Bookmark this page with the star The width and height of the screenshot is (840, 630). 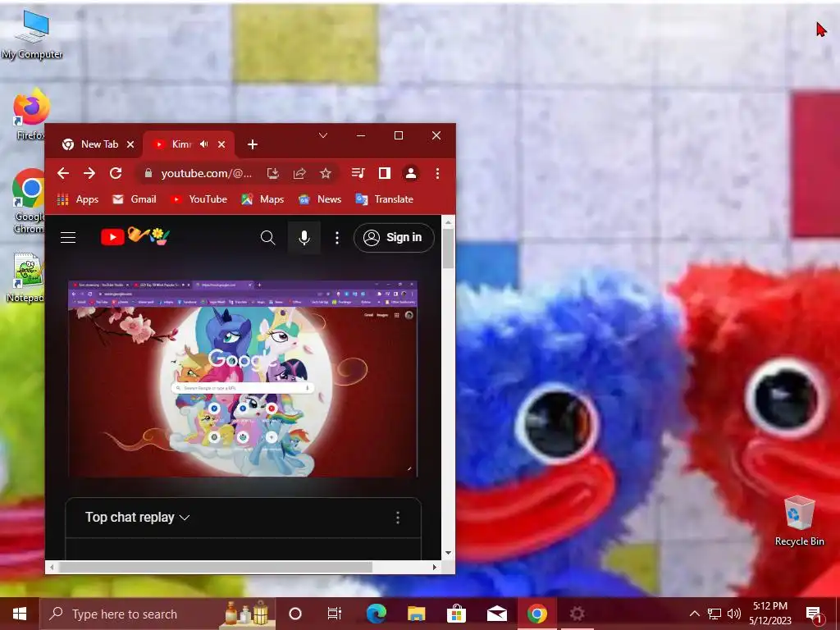coord(325,173)
